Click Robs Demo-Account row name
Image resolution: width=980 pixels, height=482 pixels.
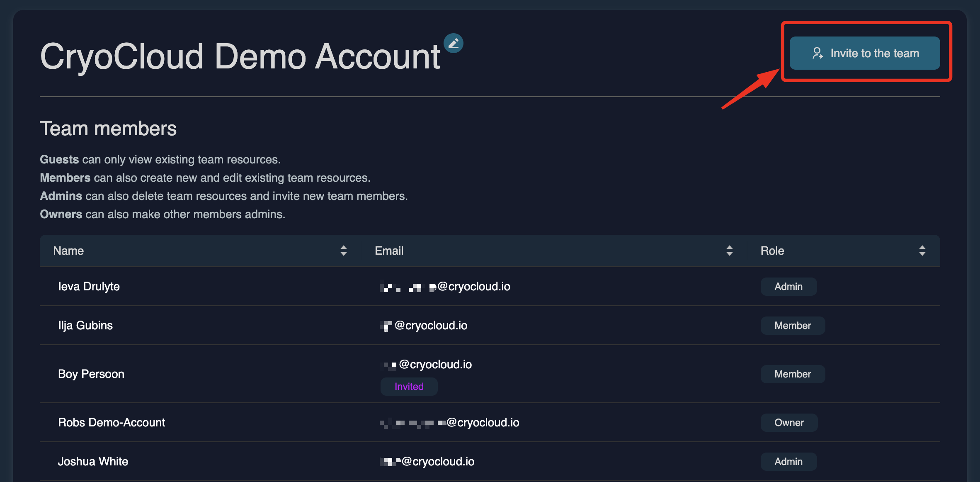112,423
